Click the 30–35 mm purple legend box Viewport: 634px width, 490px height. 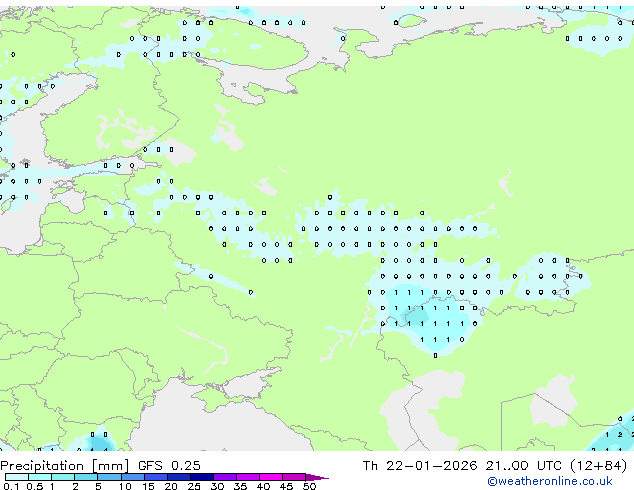[x=225, y=477]
